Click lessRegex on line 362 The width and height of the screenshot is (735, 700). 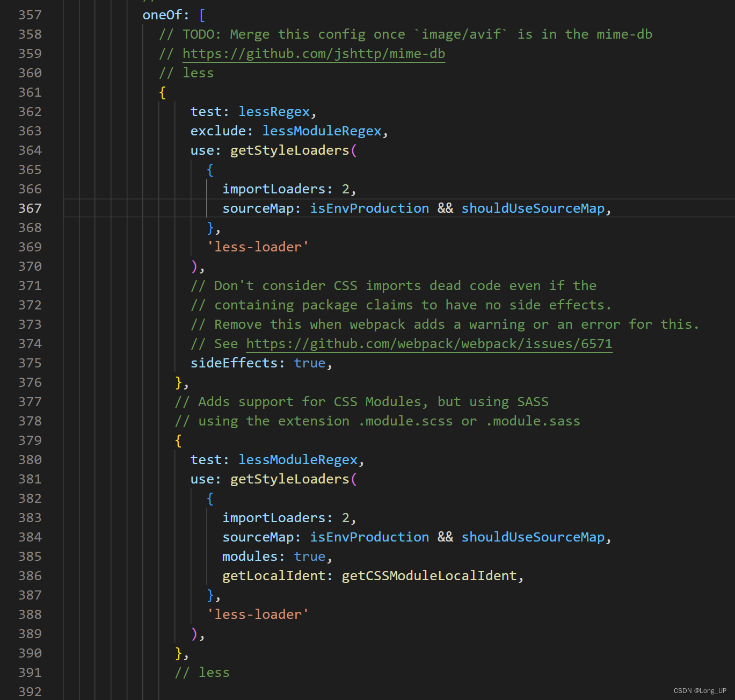[274, 112]
